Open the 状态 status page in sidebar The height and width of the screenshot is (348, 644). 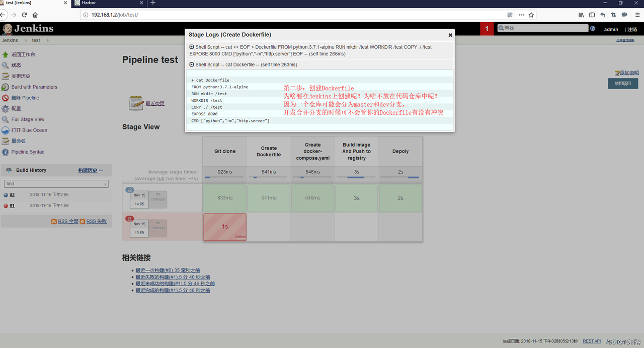click(16, 65)
